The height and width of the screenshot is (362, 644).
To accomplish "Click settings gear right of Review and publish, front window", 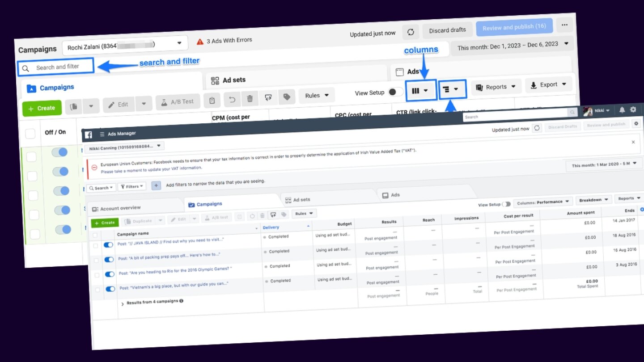I will (x=636, y=123).
